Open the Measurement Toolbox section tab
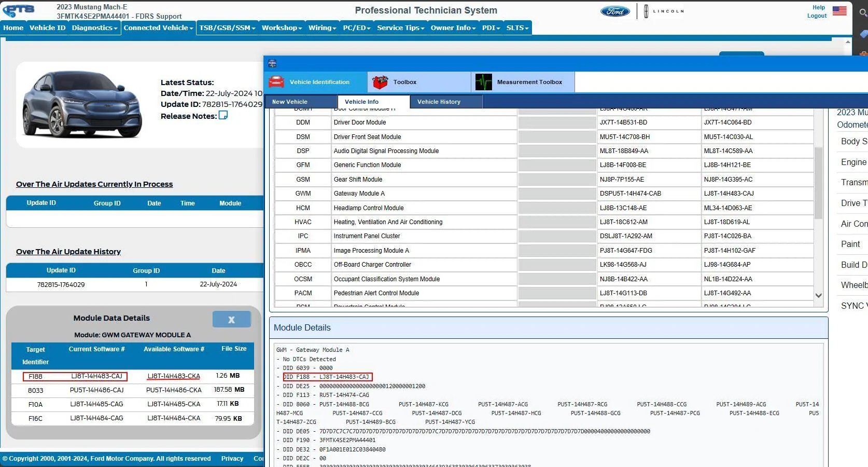This screenshot has width=868, height=467. 523,82
